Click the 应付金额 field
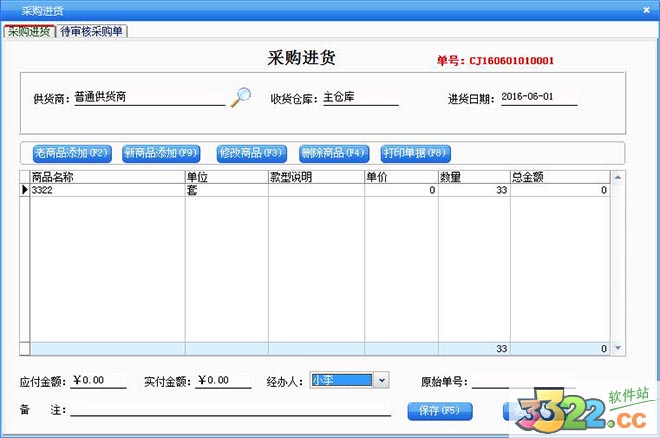Image resolution: width=660 pixels, height=438 pixels. coord(98,381)
